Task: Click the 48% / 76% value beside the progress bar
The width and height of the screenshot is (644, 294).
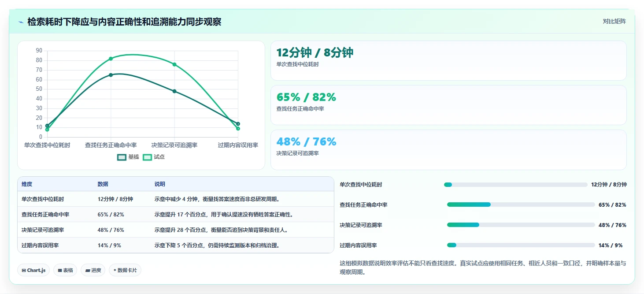Action: (612, 225)
